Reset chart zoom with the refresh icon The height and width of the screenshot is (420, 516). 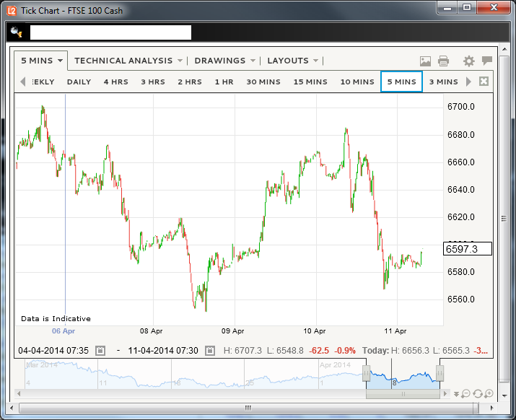(x=478, y=393)
